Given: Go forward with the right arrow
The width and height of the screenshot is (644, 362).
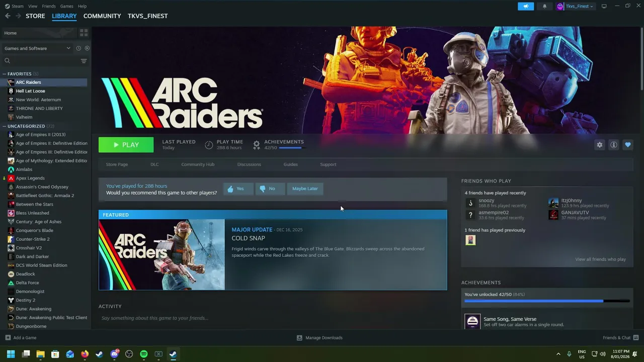Looking at the screenshot, I should coord(18,16).
